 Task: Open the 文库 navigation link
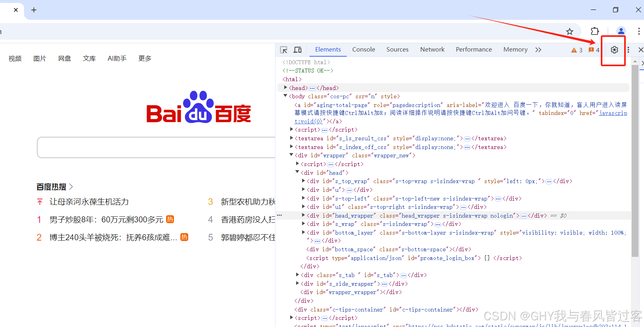point(89,59)
